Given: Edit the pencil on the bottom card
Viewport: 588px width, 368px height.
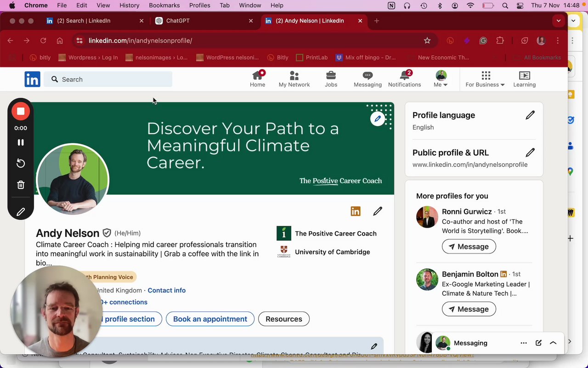Looking at the screenshot, I should coord(374,346).
